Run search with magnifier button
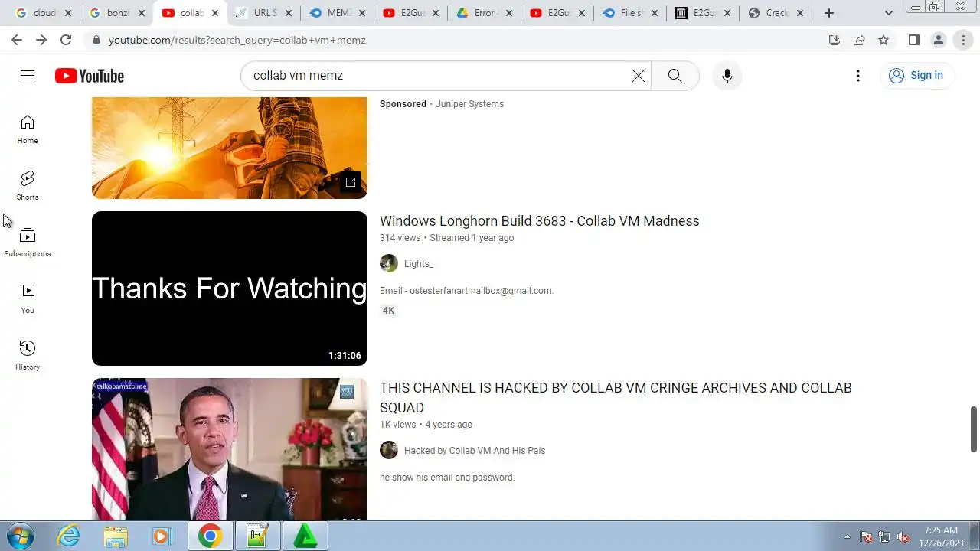Viewport: 980px width, 551px height. (675, 76)
